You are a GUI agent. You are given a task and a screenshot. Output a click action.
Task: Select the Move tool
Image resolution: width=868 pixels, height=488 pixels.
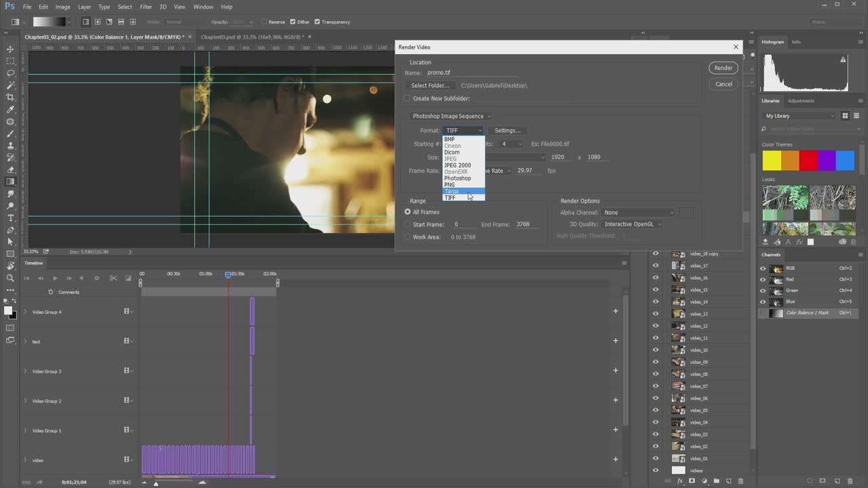click(x=10, y=49)
